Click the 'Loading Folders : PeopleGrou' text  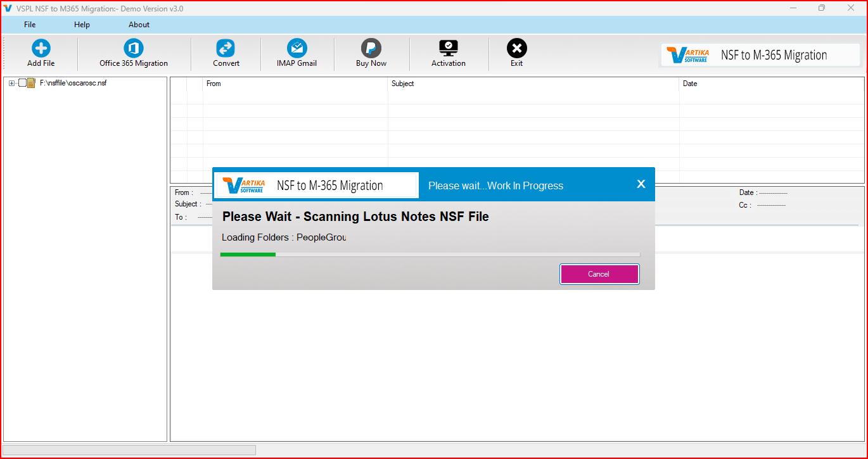pos(284,237)
